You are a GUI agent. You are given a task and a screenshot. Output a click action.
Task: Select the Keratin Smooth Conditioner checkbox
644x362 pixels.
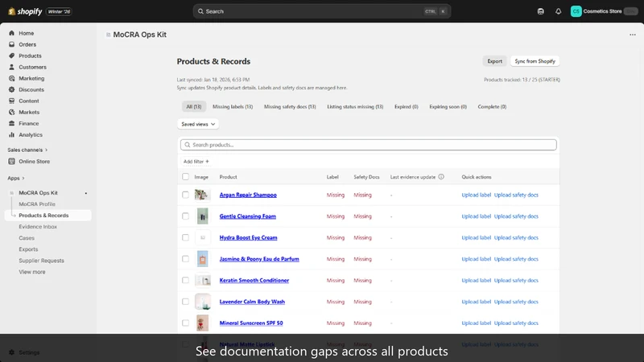pos(185,280)
